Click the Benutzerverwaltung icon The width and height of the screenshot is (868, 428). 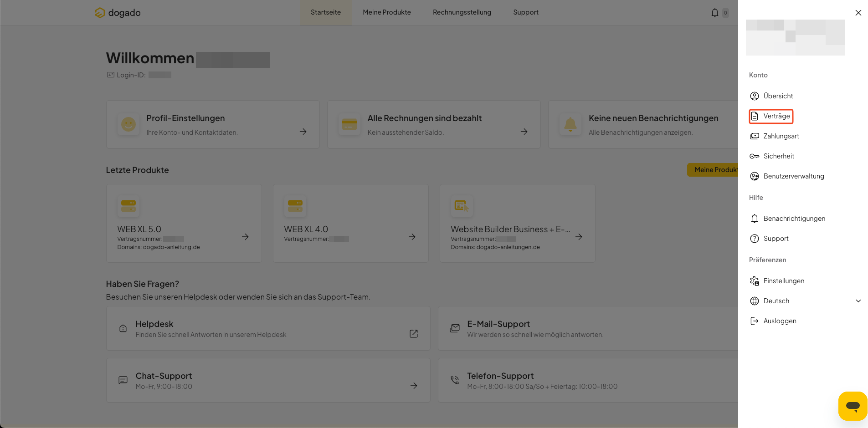pos(755,176)
